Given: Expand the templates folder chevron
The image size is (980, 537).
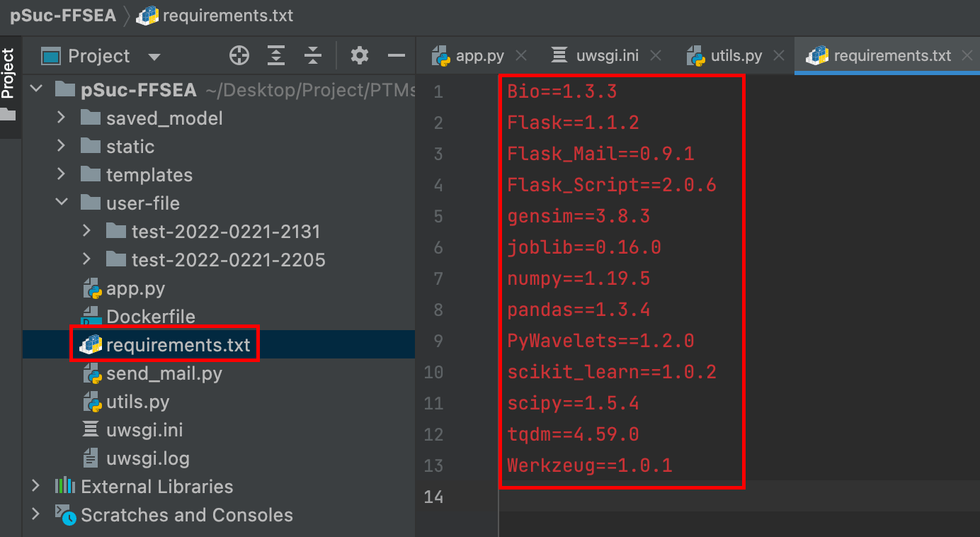Looking at the screenshot, I should pos(61,174).
